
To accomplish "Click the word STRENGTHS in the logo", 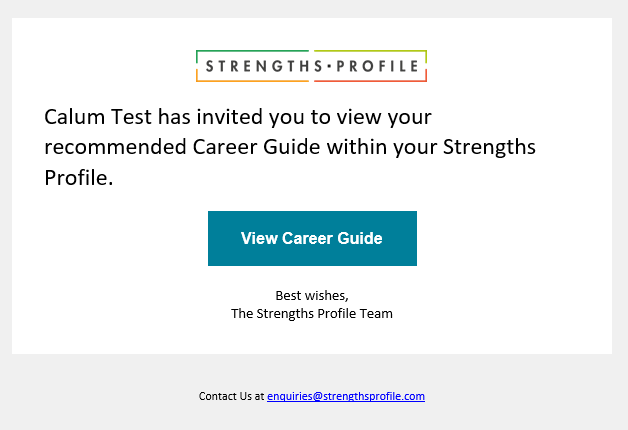I will [264, 66].
